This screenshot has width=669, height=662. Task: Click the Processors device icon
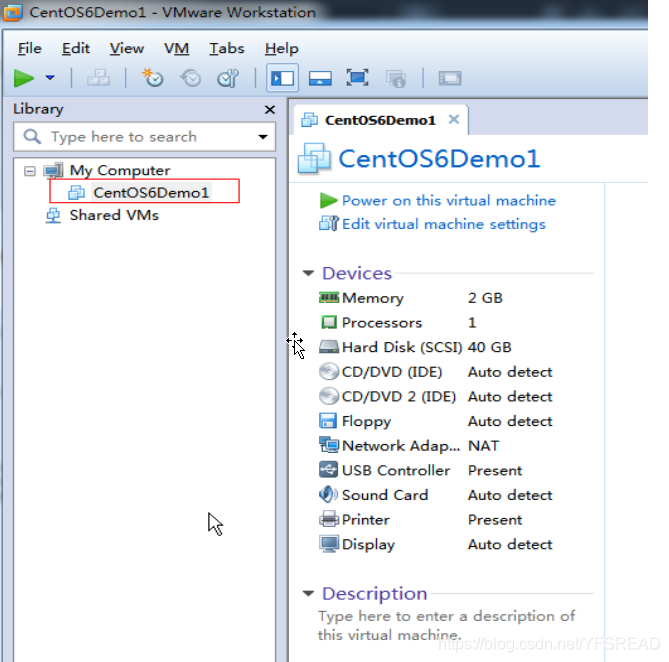329,322
